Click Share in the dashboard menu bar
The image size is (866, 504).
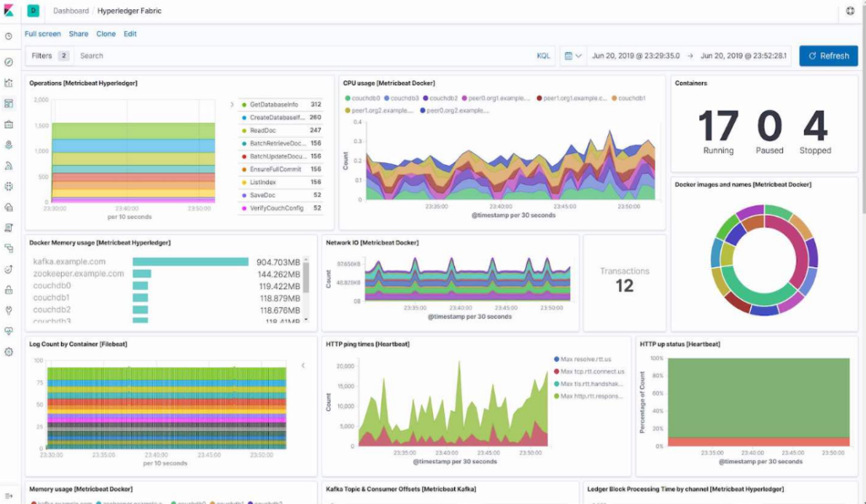(x=79, y=34)
